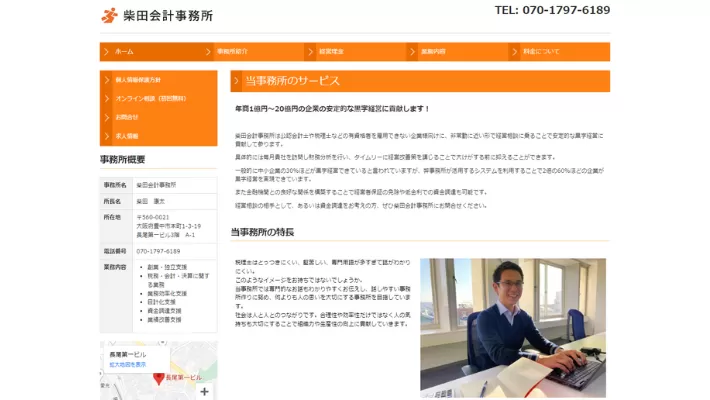710x400 pixels.
Task: Click the photo of the man at laptop
Action: (512, 328)
